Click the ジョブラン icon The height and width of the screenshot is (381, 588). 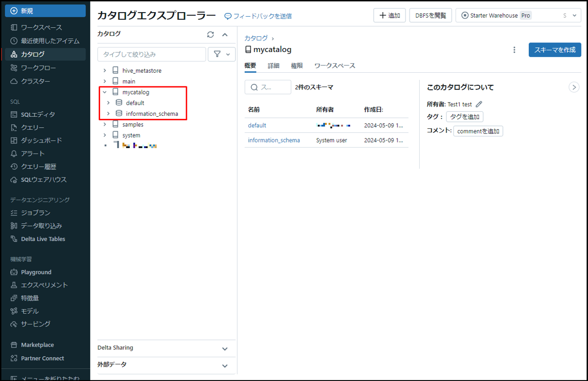[x=14, y=213]
